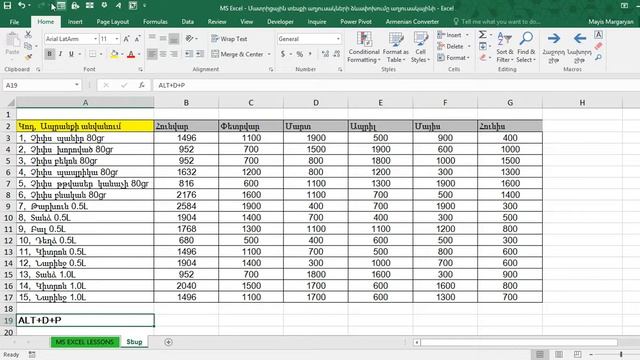The image size is (640, 360).
Task: Toggle Align Left
Action: (x=152, y=54)
